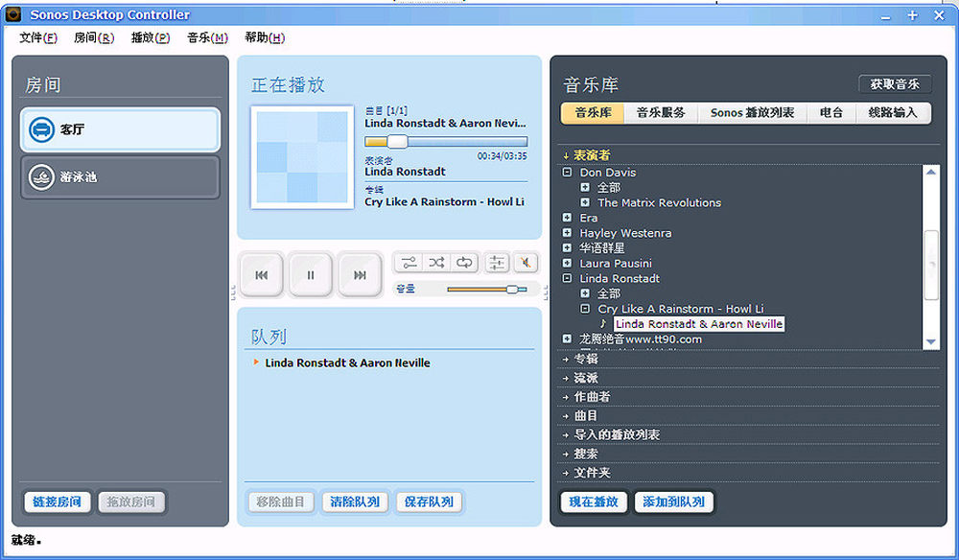The width and height of the screenshot is (959, 560).
Task: Expand 全部 under Linda Ronstadt
Action: click(x=585, y=293)
